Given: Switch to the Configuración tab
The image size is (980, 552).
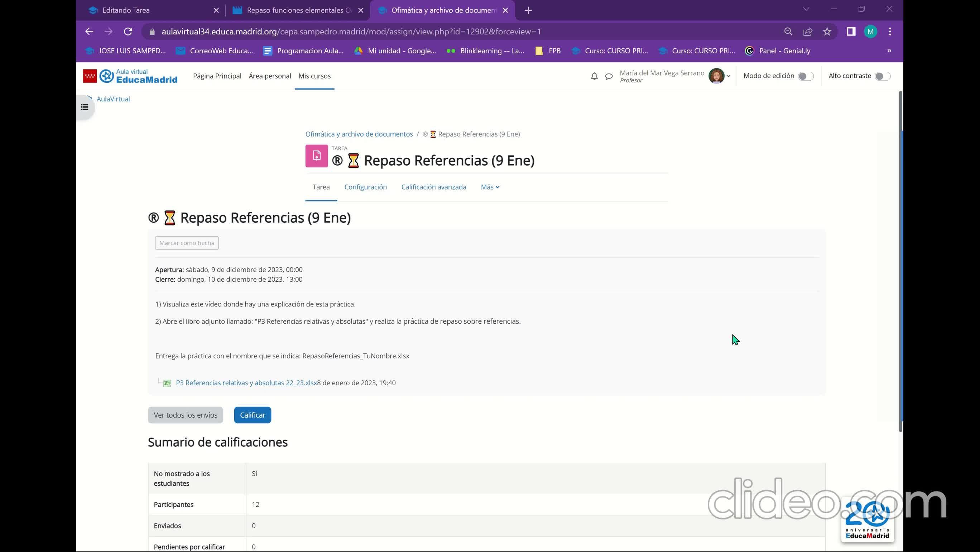Looking at the screenshot, I should [x=365, y=187].
